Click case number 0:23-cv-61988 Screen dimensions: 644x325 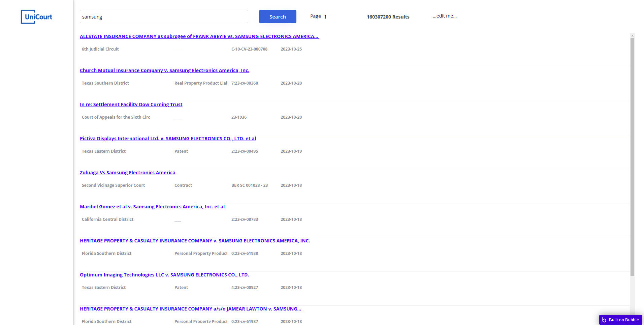pyautogui.click(x=245, y=254)
